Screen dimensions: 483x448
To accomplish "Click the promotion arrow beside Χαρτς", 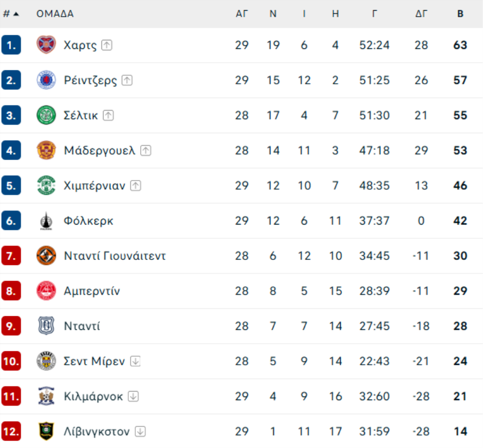I will pyautogui.click(x=107, y=45).
